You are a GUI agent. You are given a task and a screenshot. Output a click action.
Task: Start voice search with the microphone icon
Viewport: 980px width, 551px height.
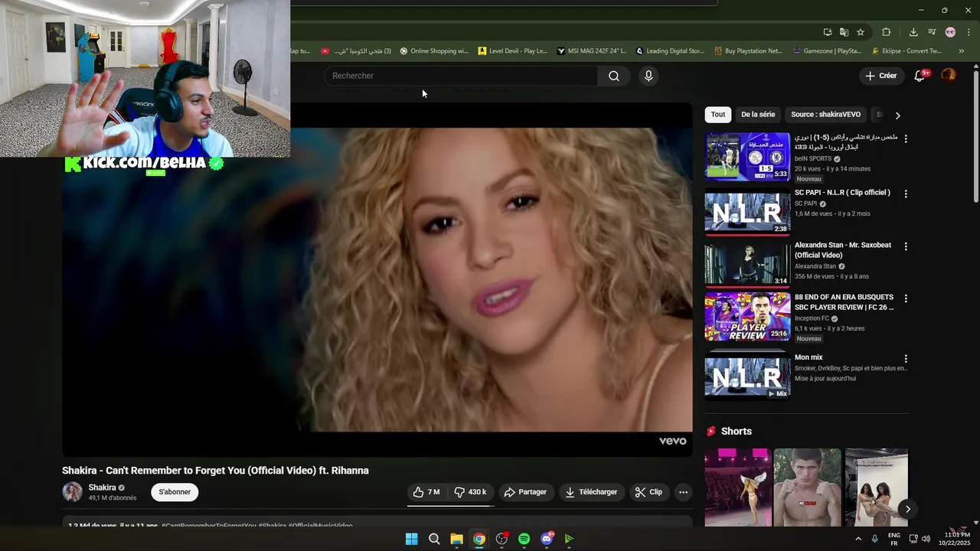point(648,76)
